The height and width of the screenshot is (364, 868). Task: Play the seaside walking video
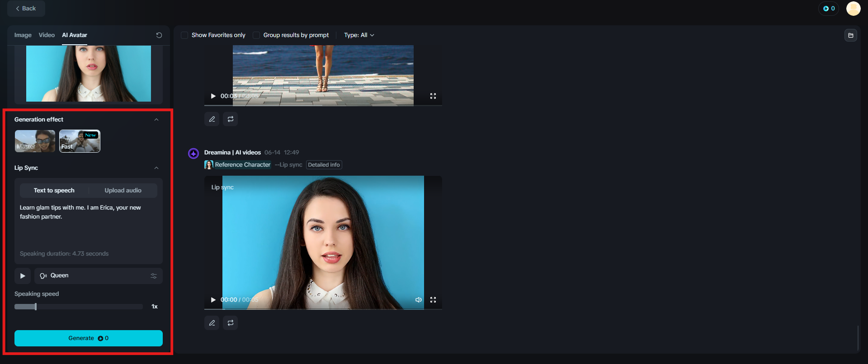[x=213, y=96]
